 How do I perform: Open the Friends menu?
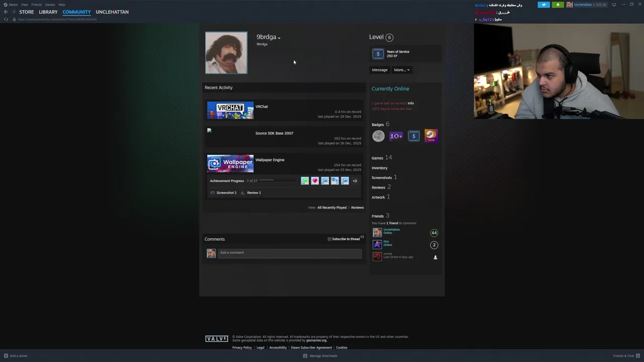[x=37, y=5]
